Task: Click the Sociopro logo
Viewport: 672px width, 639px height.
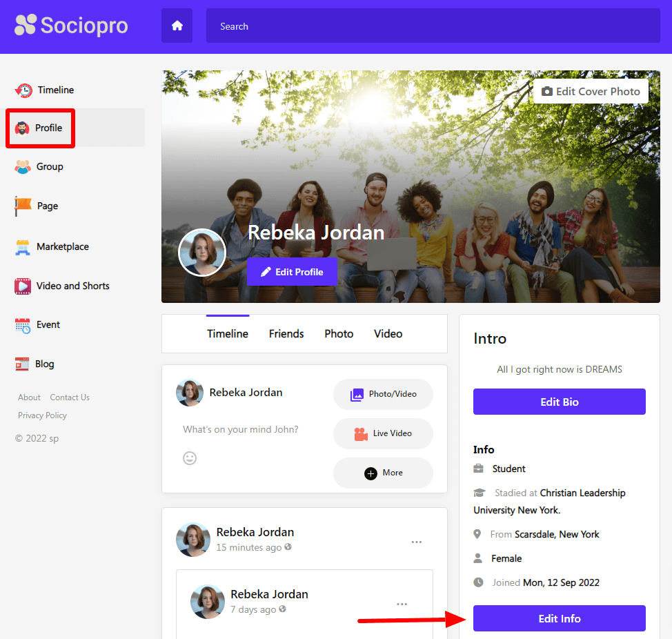Action: 70,26
